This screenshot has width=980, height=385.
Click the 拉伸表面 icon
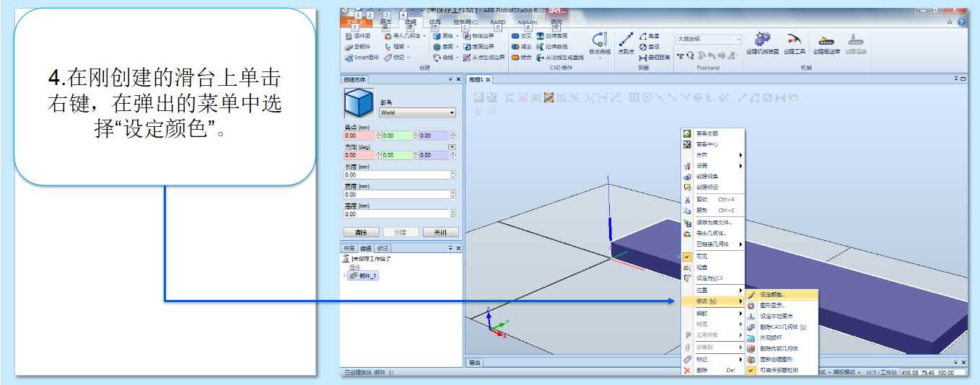coord(540,36)
